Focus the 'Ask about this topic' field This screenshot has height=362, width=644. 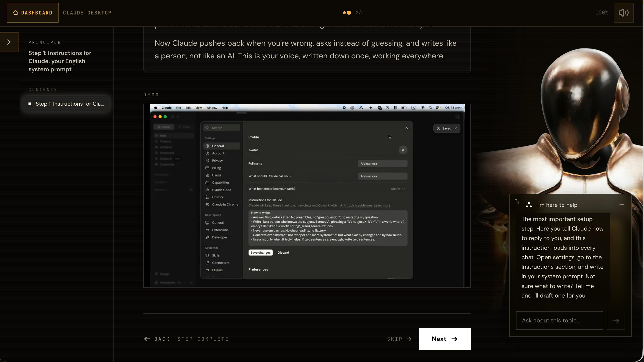[559, 320]
